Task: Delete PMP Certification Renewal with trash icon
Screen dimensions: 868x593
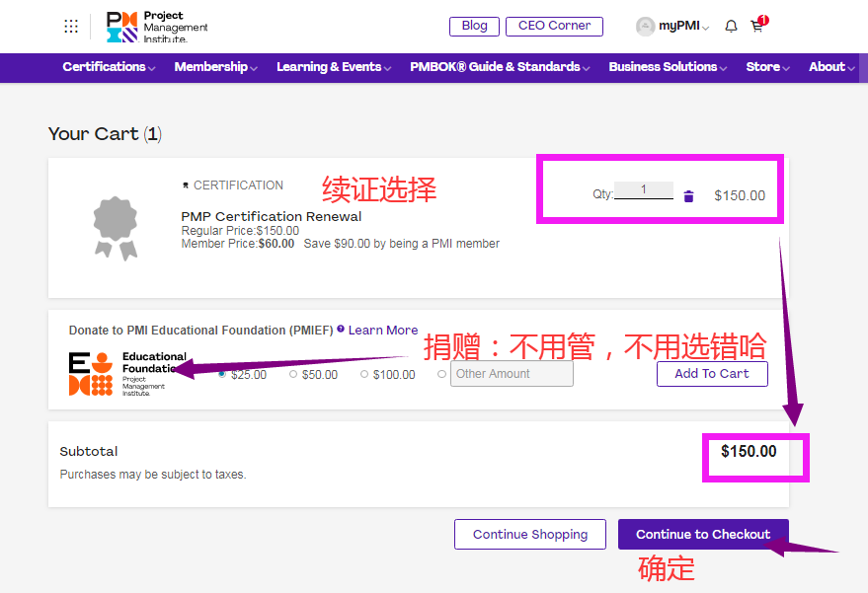Action: [x=688, y=196]
